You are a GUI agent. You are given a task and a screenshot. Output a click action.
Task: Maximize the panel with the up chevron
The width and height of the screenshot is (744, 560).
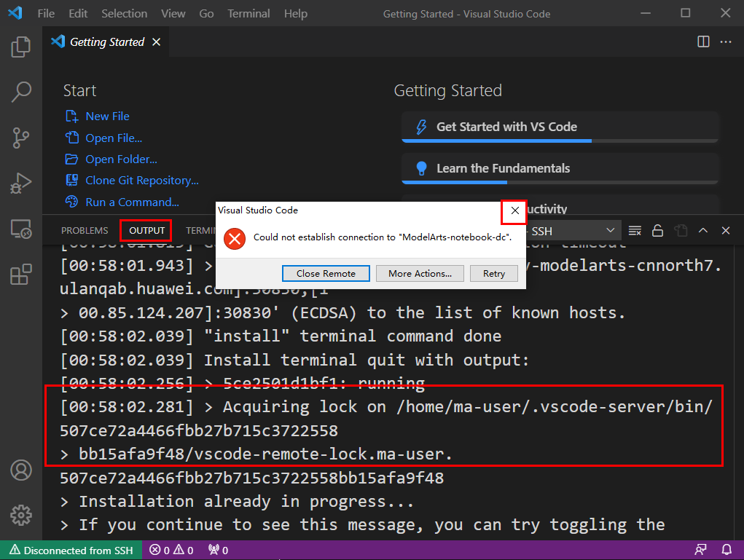[x=703, y=230]
